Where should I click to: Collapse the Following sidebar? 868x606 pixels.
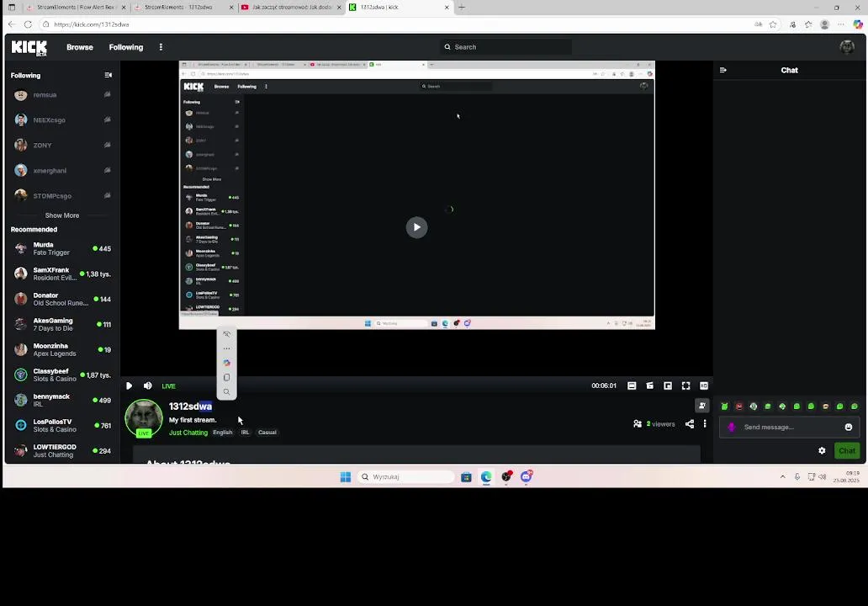tap(108, 76)
